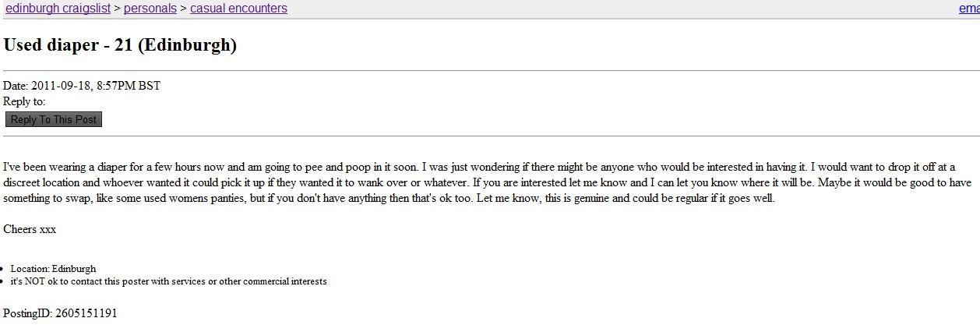Click the separator arrow after edinburgh craigslist
980x332 pixels.
tap(117, 9)
